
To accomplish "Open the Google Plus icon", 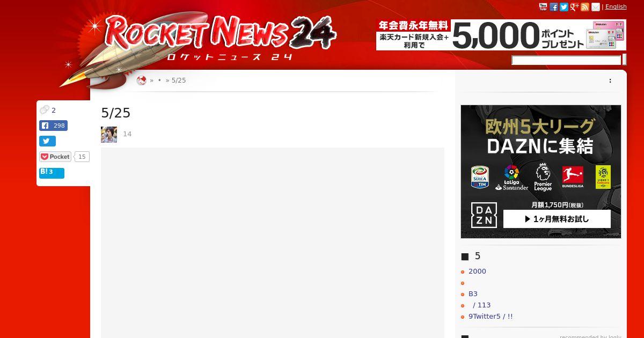I will pos(575,7).
